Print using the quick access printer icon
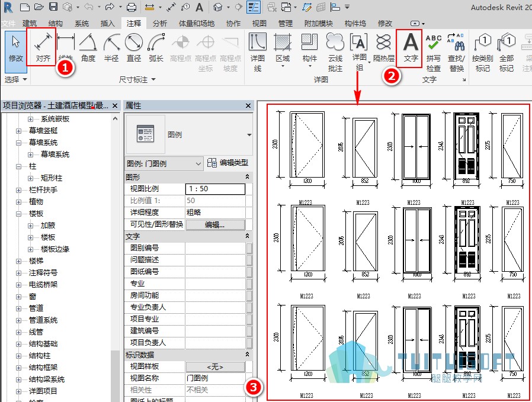 pyautogui.click(x=132, y=7)
